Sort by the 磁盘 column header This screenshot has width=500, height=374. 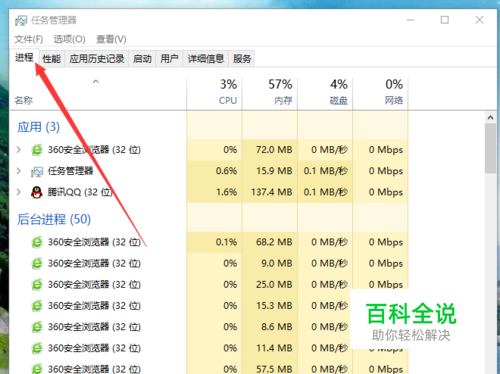[x=325, y=93]
